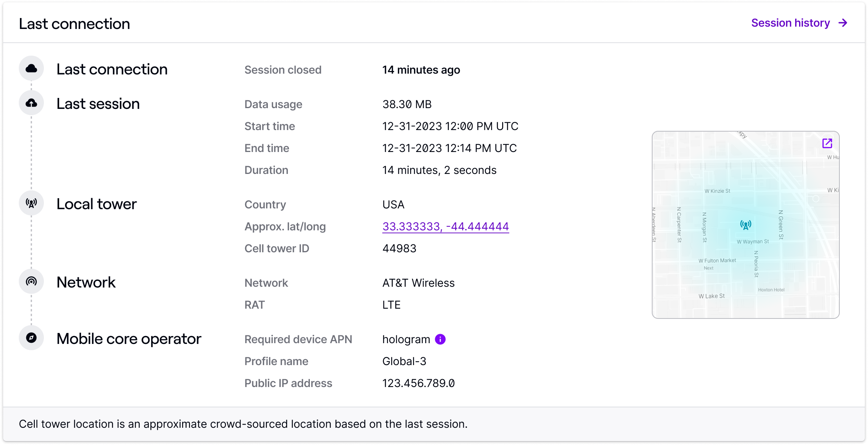
Task: Click the Last connection cloud icon
Action: coord(31,69)
